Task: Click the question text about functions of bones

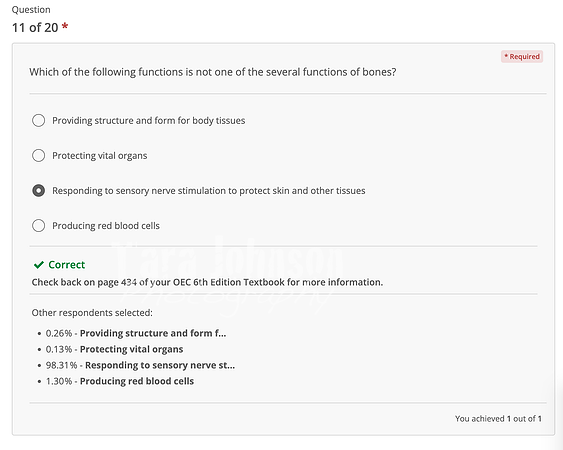Action: (x=213, y=72)
